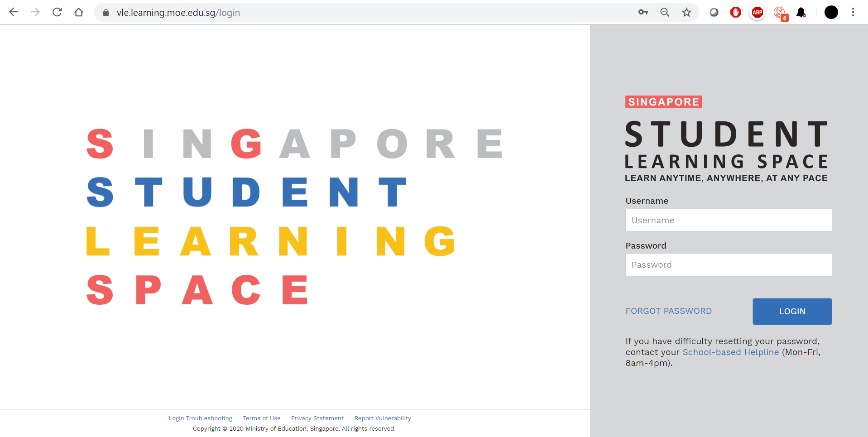868x437 pixels.
Task: View site security lock info
Action: (106, 13)
